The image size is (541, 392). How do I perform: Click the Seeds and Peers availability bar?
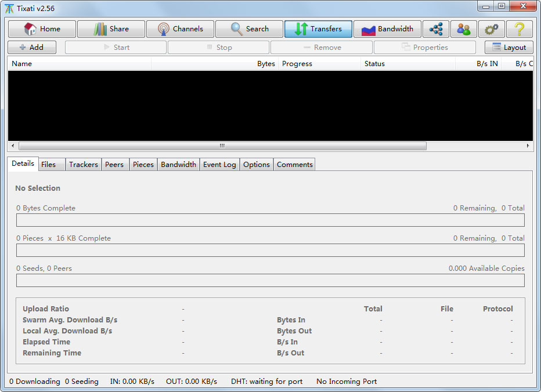(x=270, y=280)
